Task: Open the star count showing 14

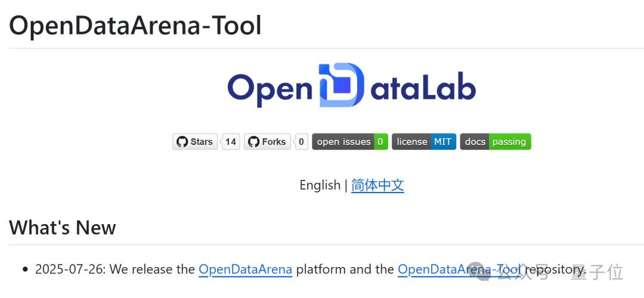Action: [231, 142]
